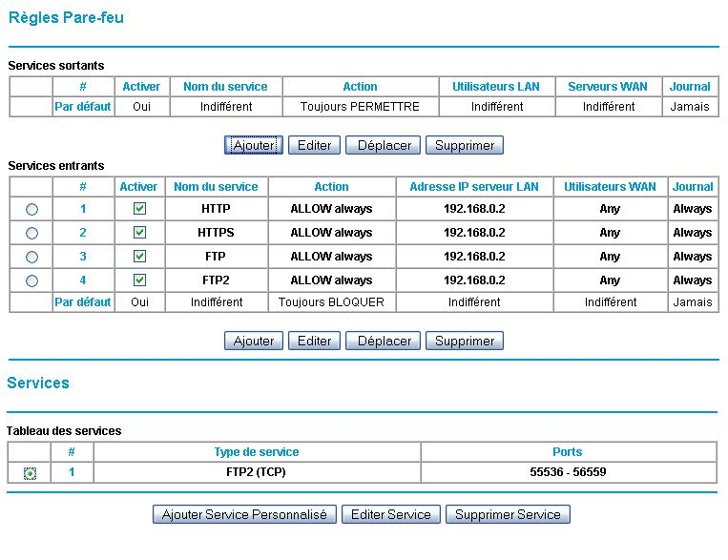The image size is (728, 560).
Task: Click port range 55536 - 56559
Action: coord(568,472)
